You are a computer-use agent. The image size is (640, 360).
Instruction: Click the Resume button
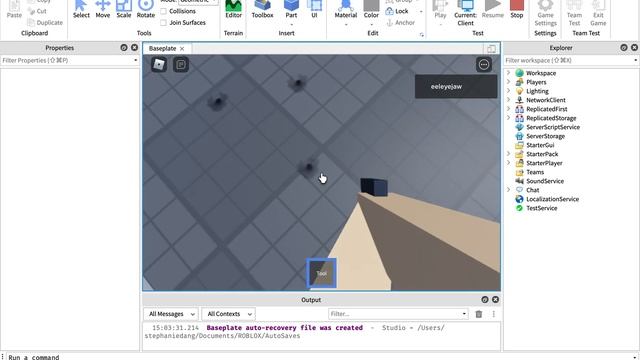tap(493, 9)
